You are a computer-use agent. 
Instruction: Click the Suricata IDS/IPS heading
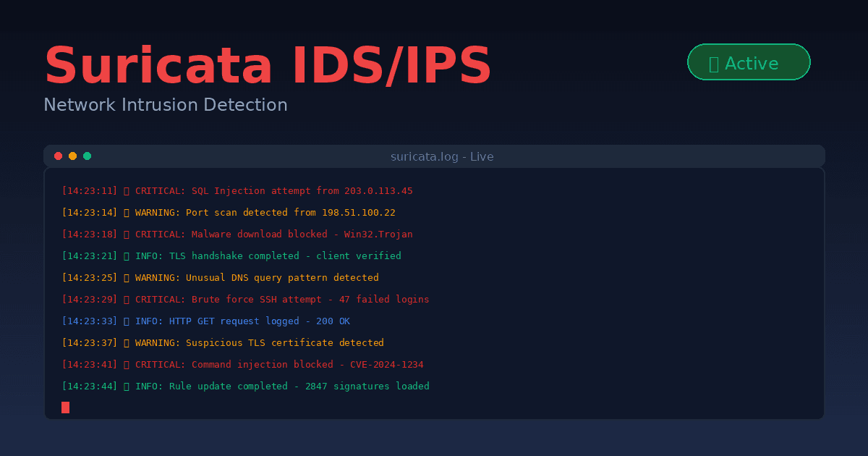268,65
